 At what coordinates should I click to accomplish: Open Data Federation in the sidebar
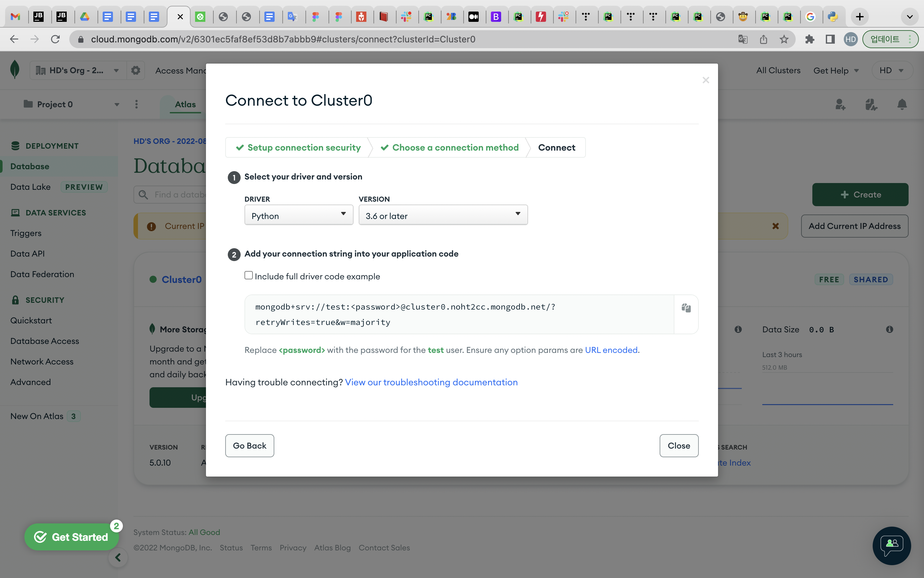42,274
